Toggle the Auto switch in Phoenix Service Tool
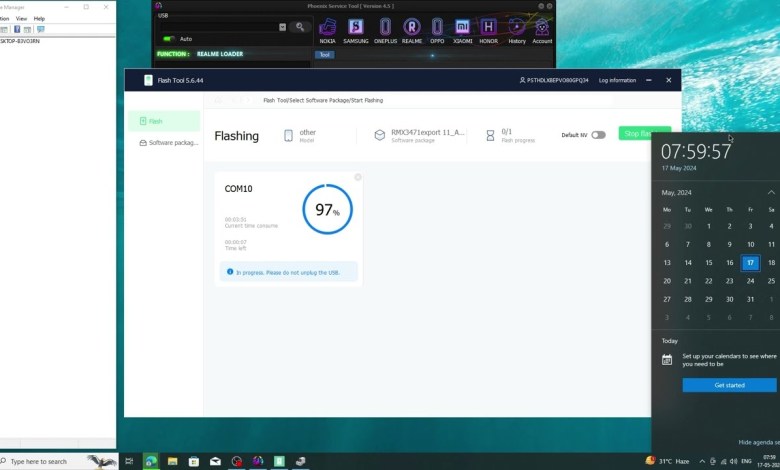780x470 pixels. (x=169, y=39)
